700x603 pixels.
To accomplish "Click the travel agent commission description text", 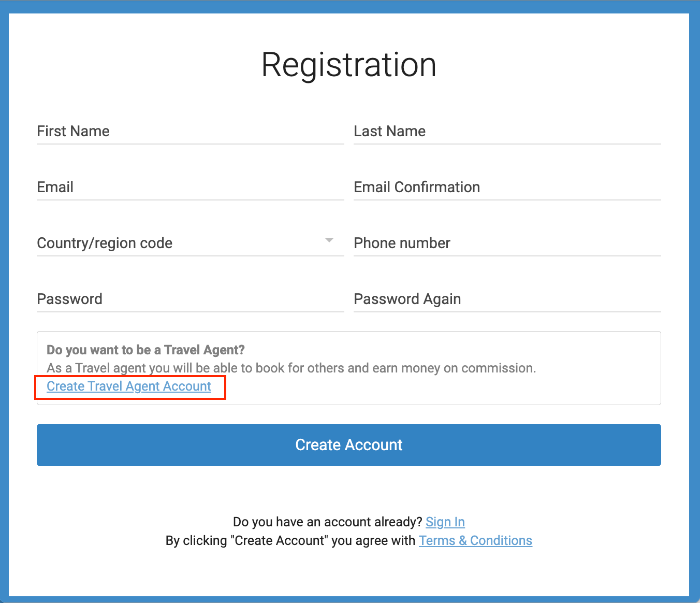I will (291, 368).
